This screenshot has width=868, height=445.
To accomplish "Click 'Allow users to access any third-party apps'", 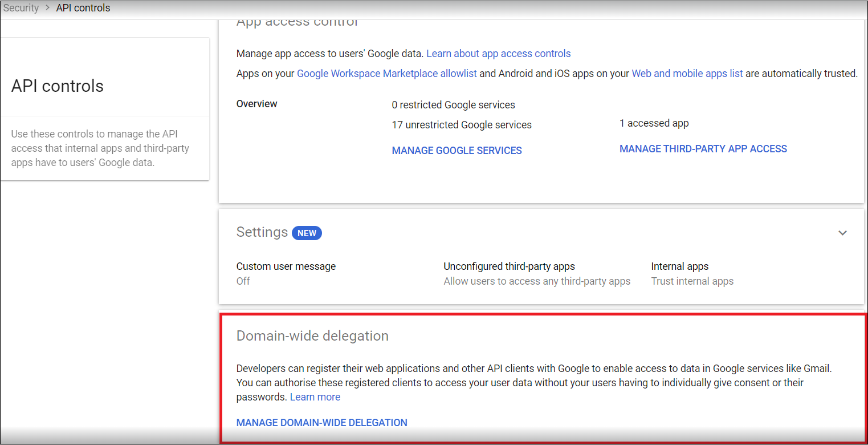I will (537, 281).
